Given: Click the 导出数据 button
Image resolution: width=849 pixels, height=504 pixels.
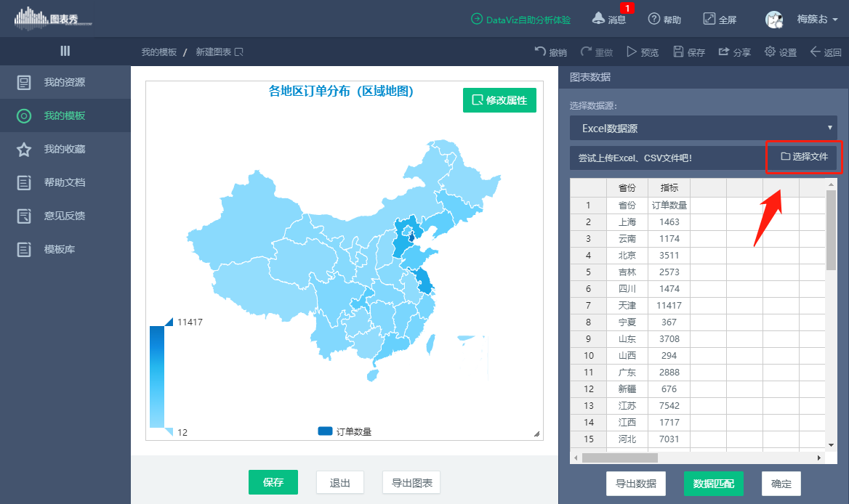Looking at the screenshot, I should pyautogui.click(x=636, y=484).
